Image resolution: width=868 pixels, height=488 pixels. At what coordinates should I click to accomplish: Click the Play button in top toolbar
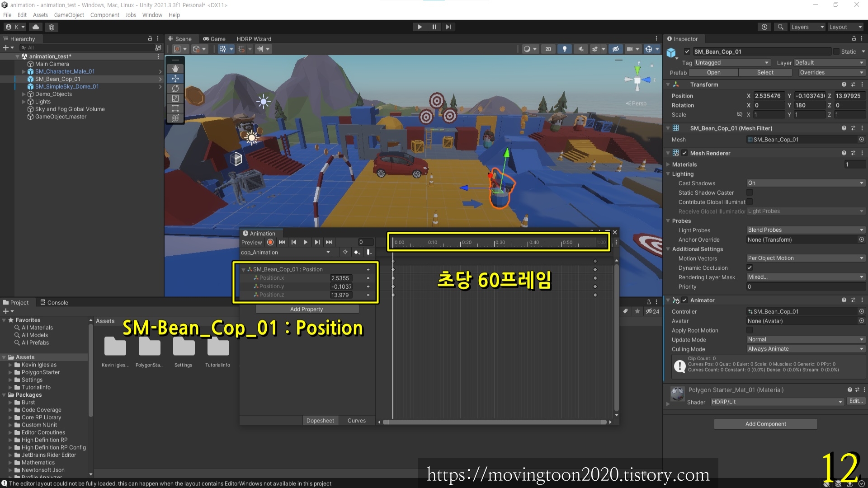tap(420, 27)
